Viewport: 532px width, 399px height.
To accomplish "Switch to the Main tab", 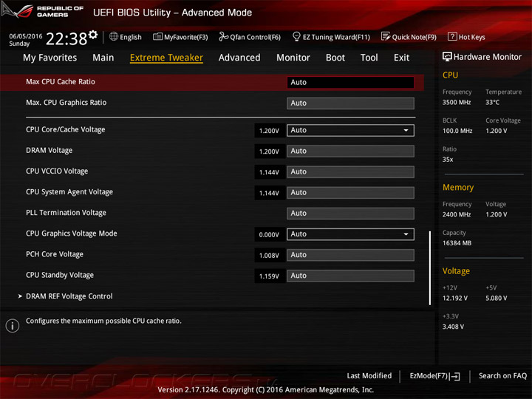I will pos(103,58).
